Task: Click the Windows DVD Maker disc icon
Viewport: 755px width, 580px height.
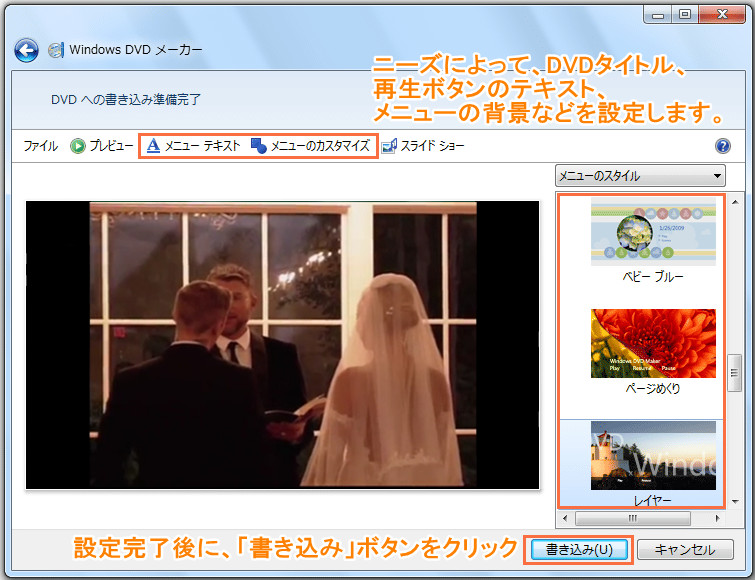Action: (x=56, y=50)
